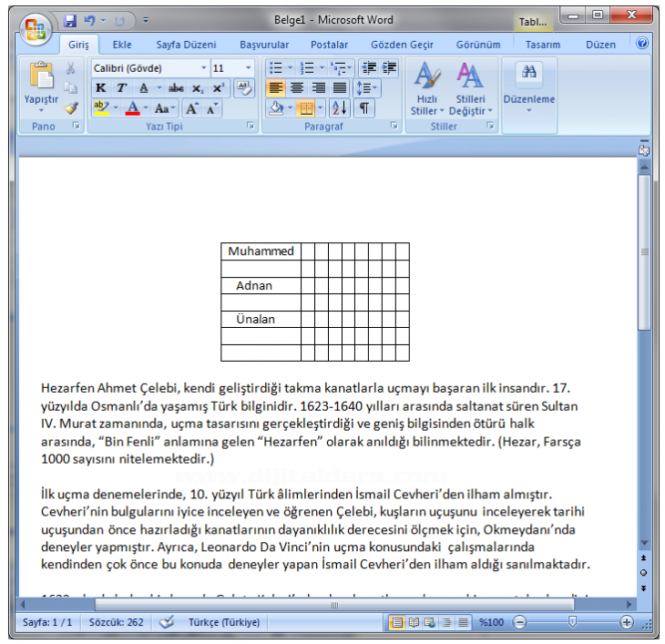Click Sözcük: 262 word count
This screenshot has height=644, width=665.
(117, 622)
